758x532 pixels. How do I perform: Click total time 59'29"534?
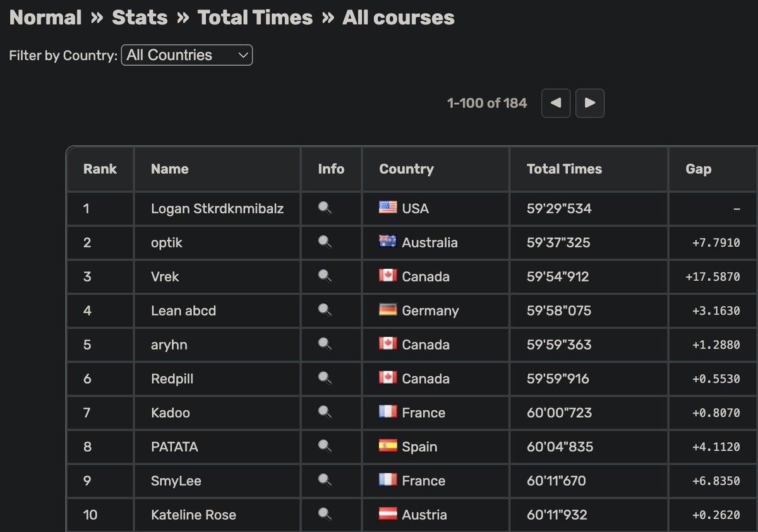[x=559, y=208]
